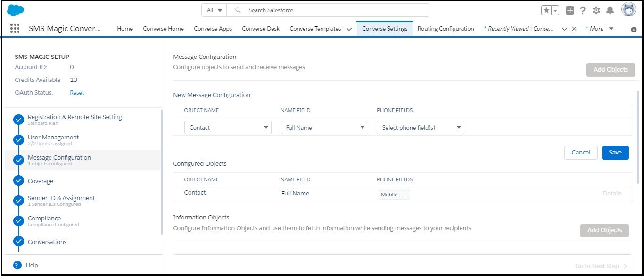Click the global actions plus icon
644x276 pixels.
click(x=570, y=10)
